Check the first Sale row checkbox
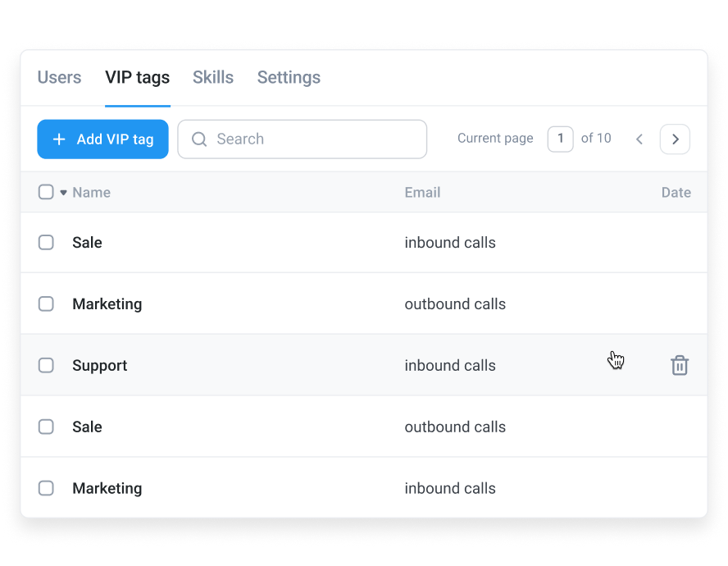 pos(46,242)
